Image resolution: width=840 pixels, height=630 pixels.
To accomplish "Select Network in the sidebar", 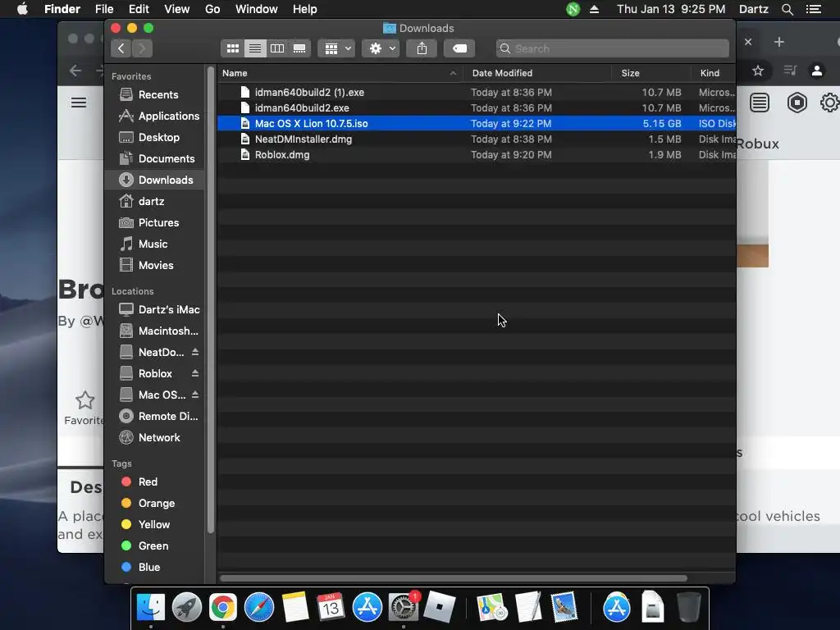I will click(154, 438).
